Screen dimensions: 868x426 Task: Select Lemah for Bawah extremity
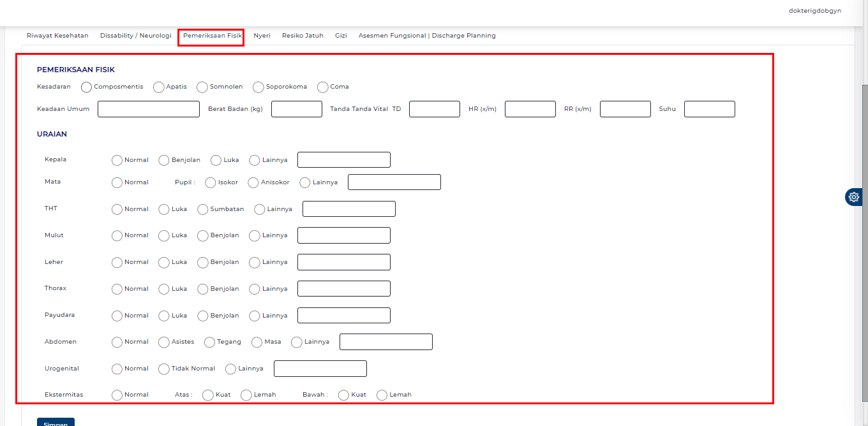[x=382, y=395]
